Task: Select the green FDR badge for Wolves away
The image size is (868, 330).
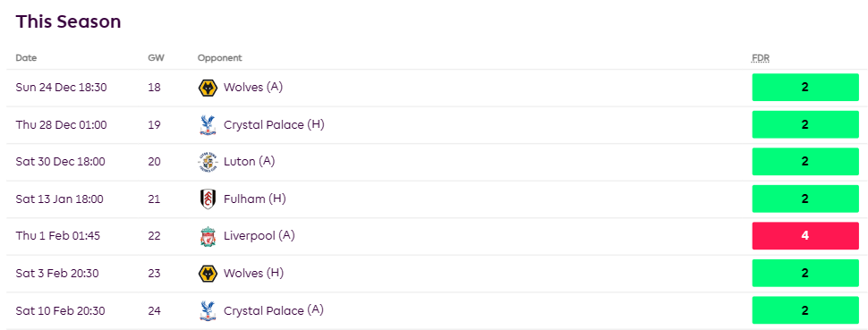Action: [805, 88]
